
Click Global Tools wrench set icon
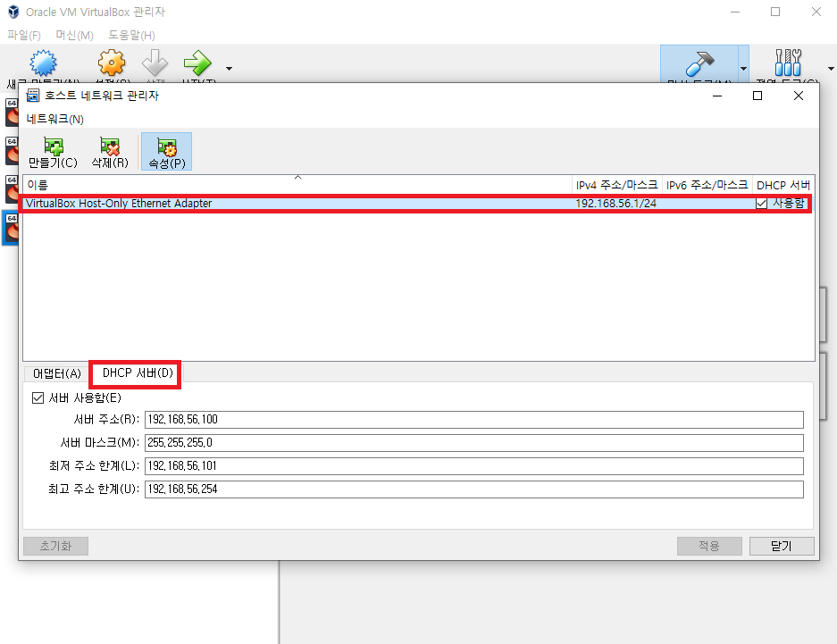click(789, 63)
